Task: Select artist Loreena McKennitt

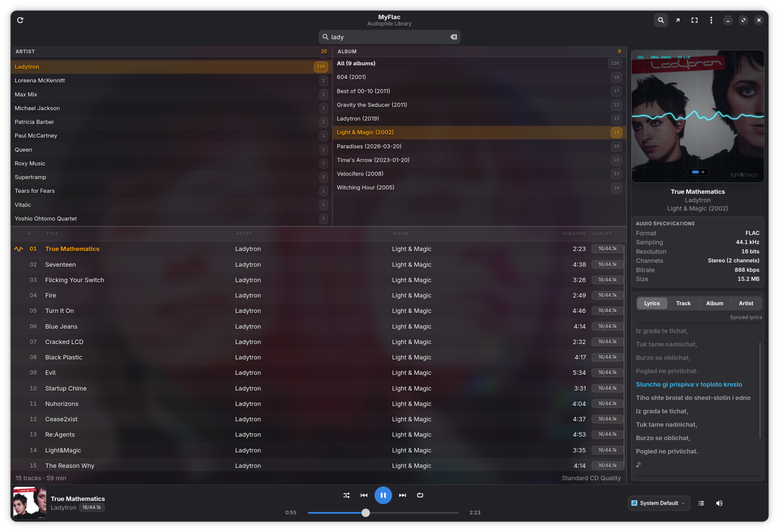Action: 171,80
